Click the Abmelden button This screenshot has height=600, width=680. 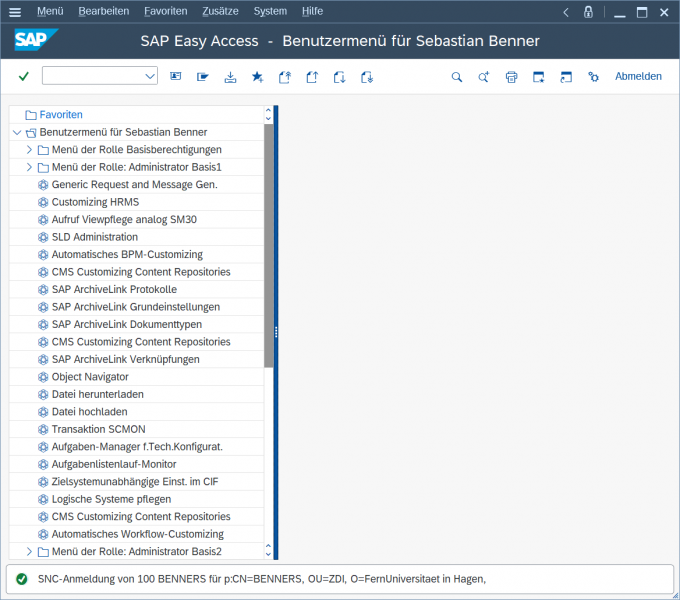pyautogui.click(x=638, y=76)
